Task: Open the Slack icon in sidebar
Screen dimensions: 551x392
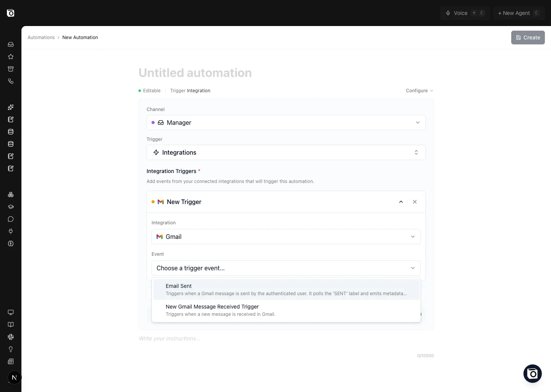Action: coord(11,337)
